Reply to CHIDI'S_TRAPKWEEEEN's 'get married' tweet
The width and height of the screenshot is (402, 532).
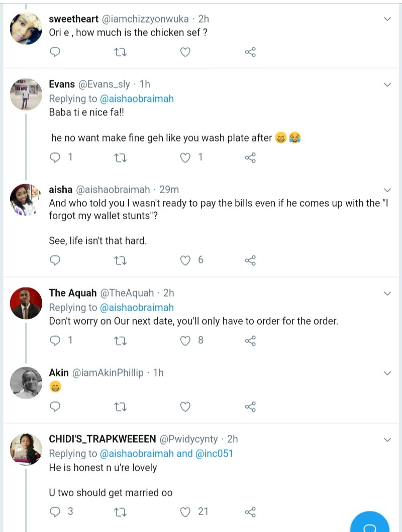click(x=56, y=512)
